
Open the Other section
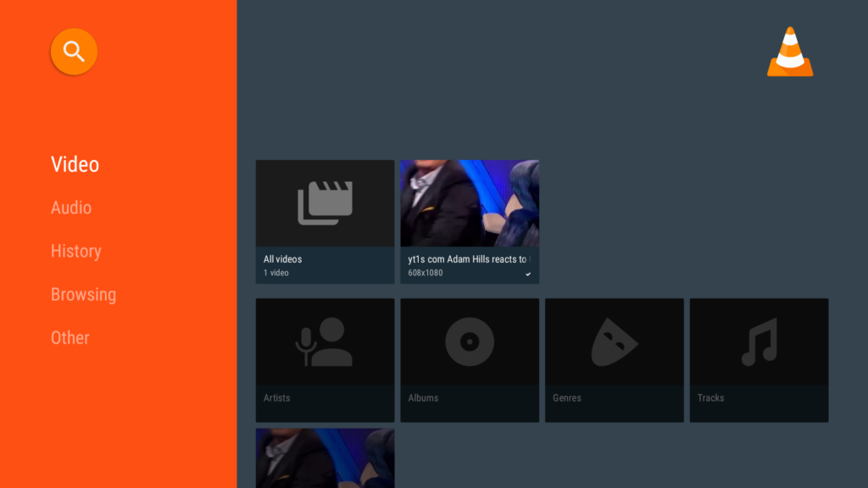[70, 337]
